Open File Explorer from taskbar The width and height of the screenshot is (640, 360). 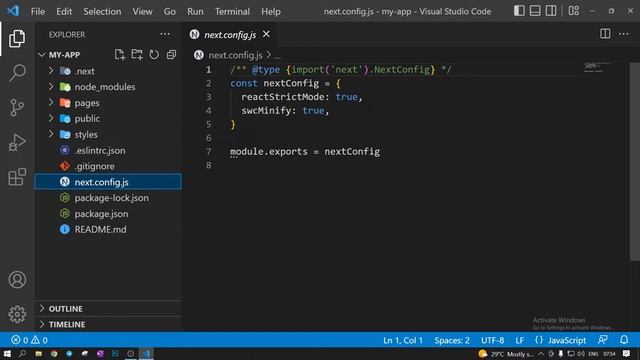38,354
